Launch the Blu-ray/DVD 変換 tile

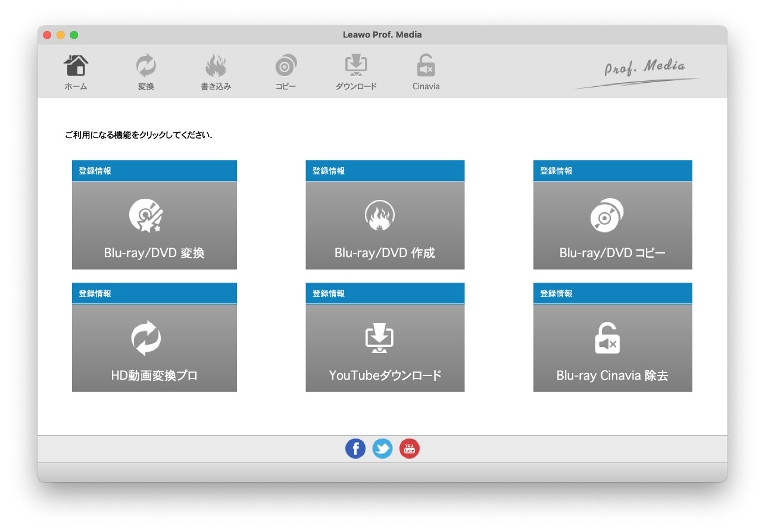point(154,226)
